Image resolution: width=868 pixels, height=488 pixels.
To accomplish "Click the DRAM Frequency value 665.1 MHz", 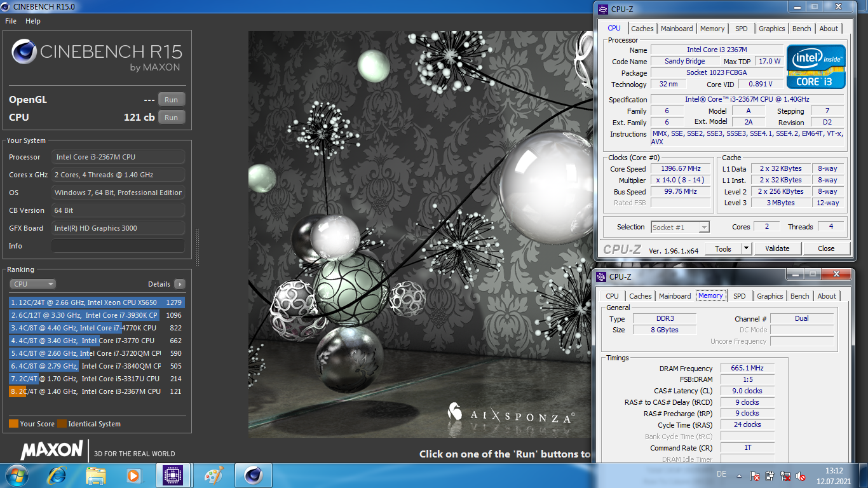I will pos(747,369).
